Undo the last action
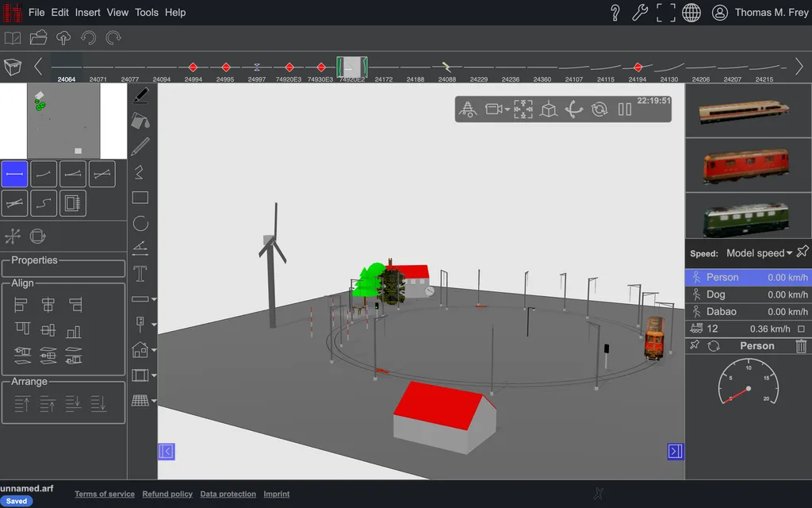The image size is (812, 508). click(89, 38)
